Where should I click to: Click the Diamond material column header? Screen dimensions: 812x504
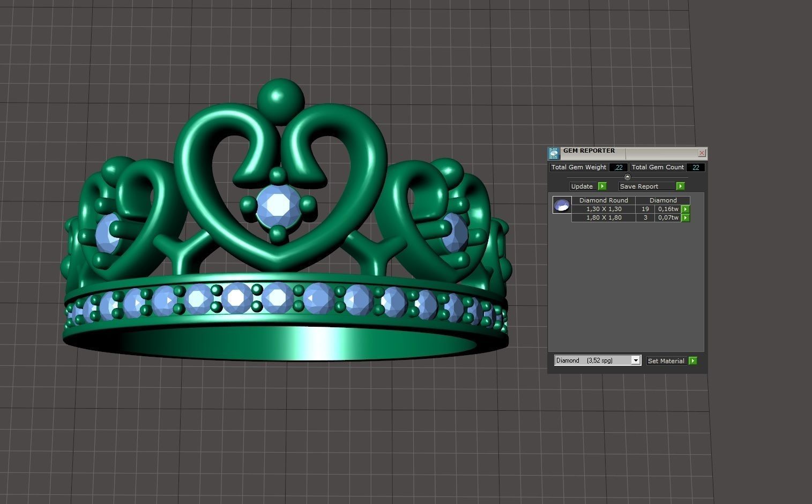[x=663, y=200]
